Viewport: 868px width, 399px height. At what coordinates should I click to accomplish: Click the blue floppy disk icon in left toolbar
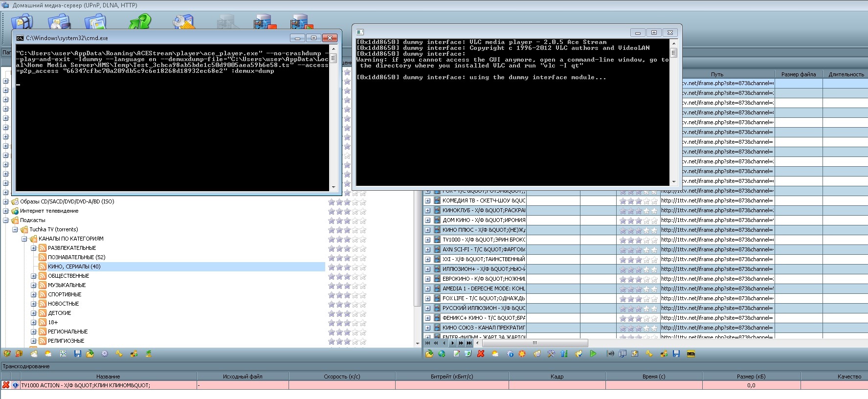point(77,354)
